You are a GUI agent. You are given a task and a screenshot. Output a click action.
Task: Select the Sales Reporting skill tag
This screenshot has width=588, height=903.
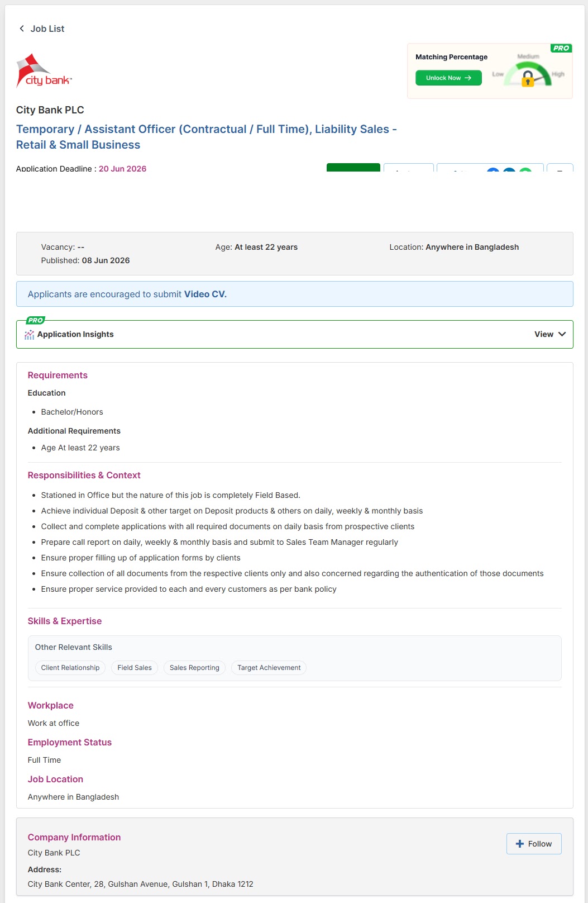(194, 668)
